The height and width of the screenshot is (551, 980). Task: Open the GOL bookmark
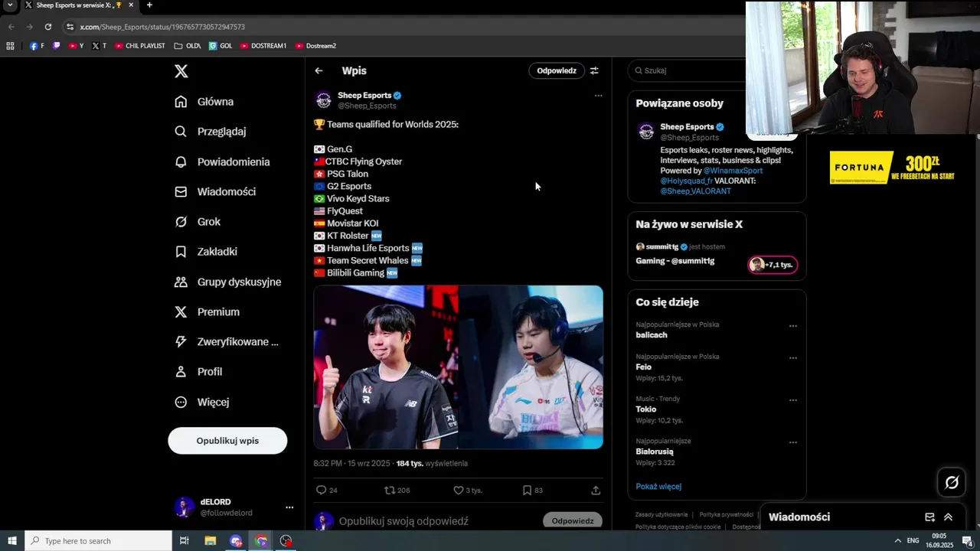pyautogui.click(x=220, y=46)
